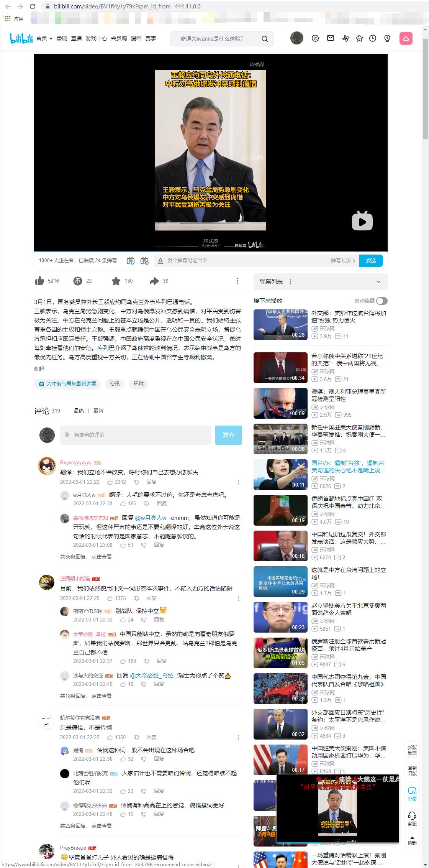Viewport: 429px width, 868px height.
Task: Click the 发送 danmaku send button
Action: (371, 261)
